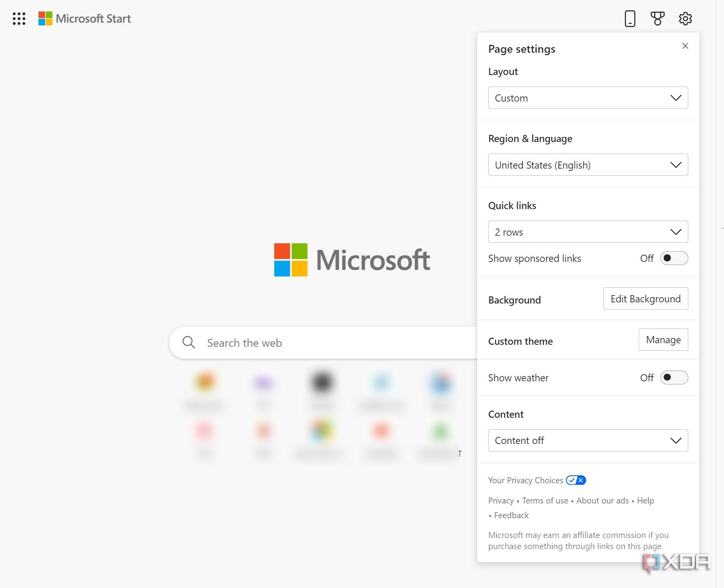This screenshot has width=724, height=588.
Task: Open the Quick links 2 rows dropdown
Action: [588, 232]
